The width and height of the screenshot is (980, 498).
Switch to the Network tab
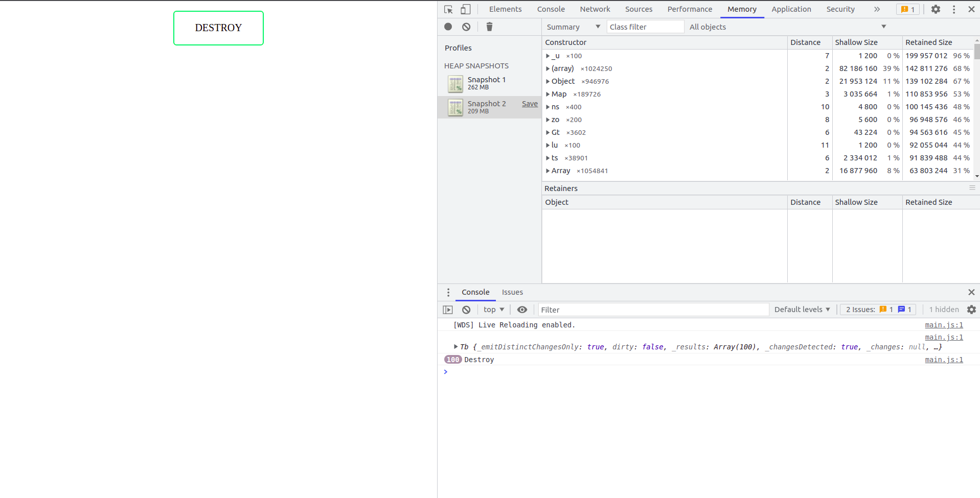pyautogui.click(x=595, y=9)
